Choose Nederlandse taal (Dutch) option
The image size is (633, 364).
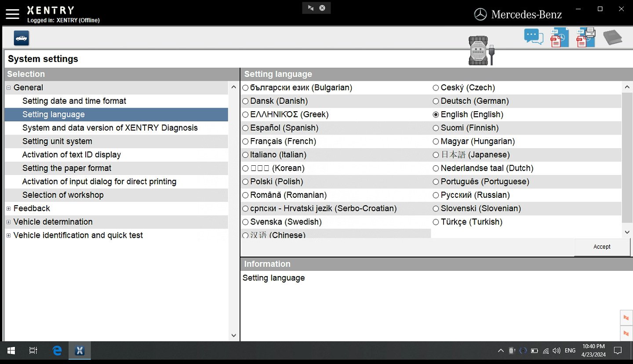483,168
